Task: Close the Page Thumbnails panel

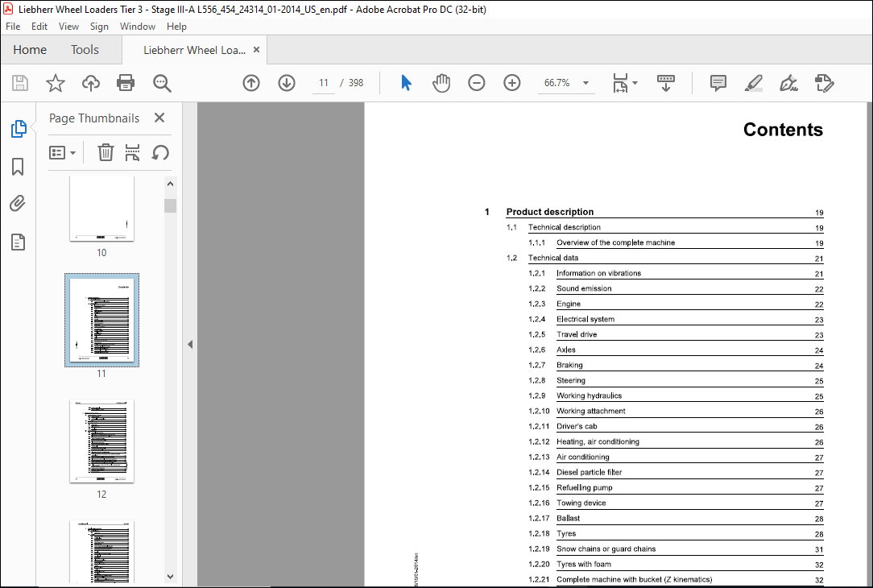Action: coord(159,118)
